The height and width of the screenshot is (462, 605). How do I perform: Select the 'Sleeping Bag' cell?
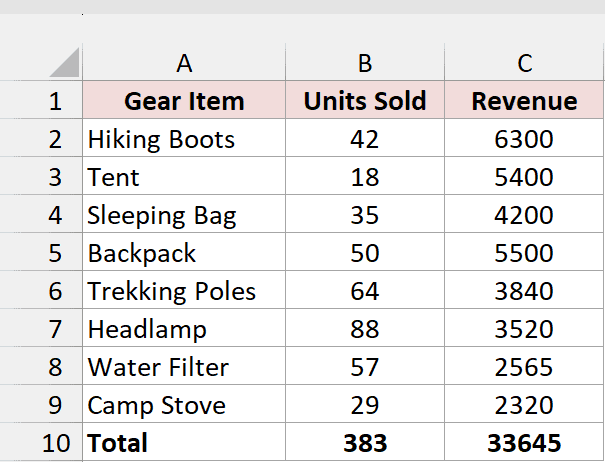point(184,214)
